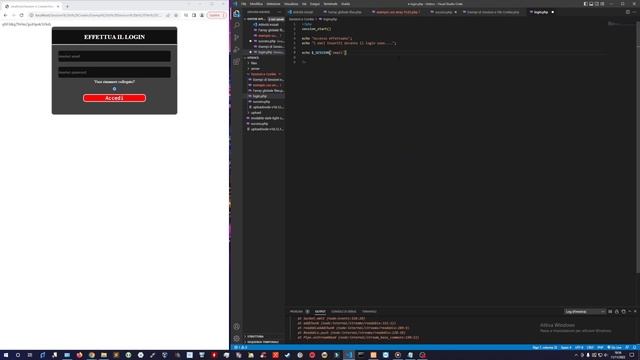Switch to the TERMINALE panel tab
The width and height of the screenshot is (640, 360).
click(369, 311)
